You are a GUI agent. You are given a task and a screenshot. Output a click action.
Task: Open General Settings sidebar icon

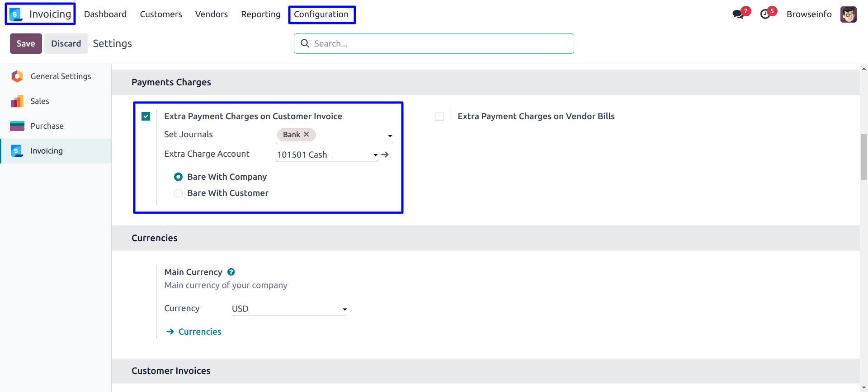[17, 76]
